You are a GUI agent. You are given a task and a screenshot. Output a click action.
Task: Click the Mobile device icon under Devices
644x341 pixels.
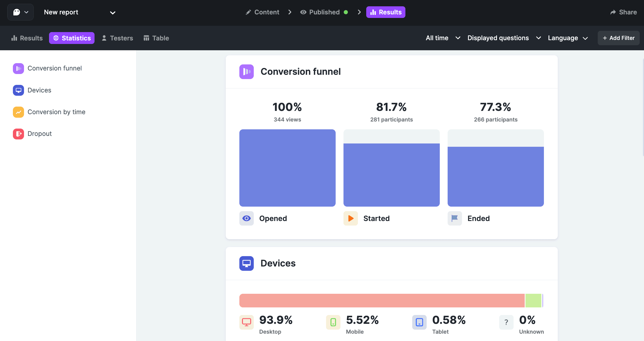tap(333, 322)
